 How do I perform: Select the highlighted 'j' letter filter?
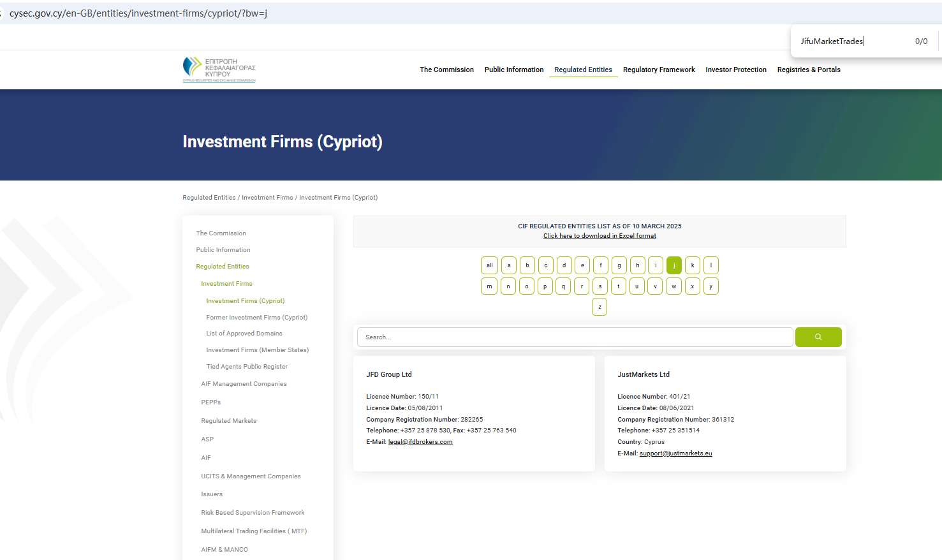click(x=673, y=265)
